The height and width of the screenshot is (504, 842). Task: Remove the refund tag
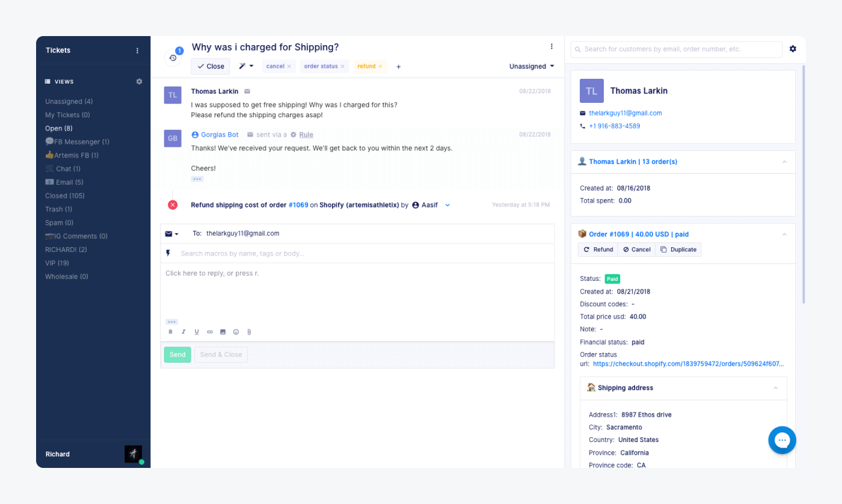pos(381,66)
